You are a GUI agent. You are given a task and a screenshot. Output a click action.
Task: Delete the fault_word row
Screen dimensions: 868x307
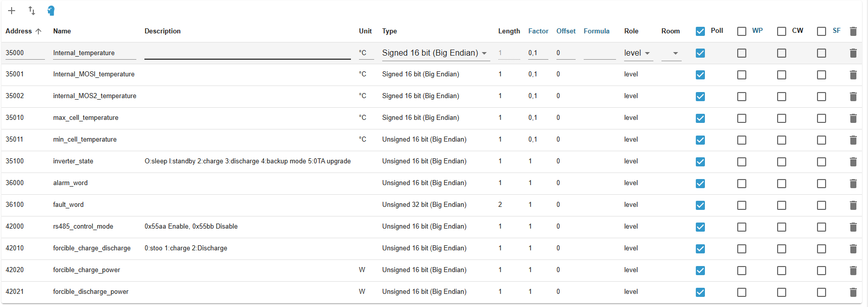pos(853,205)
